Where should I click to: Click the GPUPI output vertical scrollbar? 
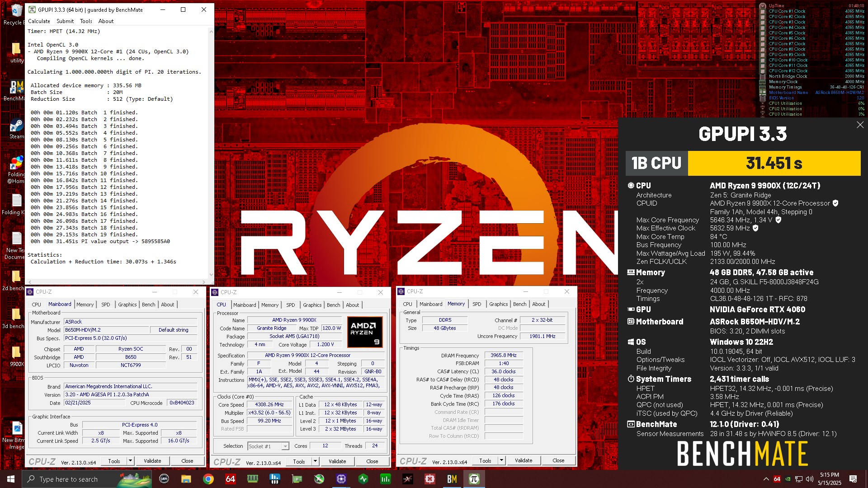click(211, 153)
